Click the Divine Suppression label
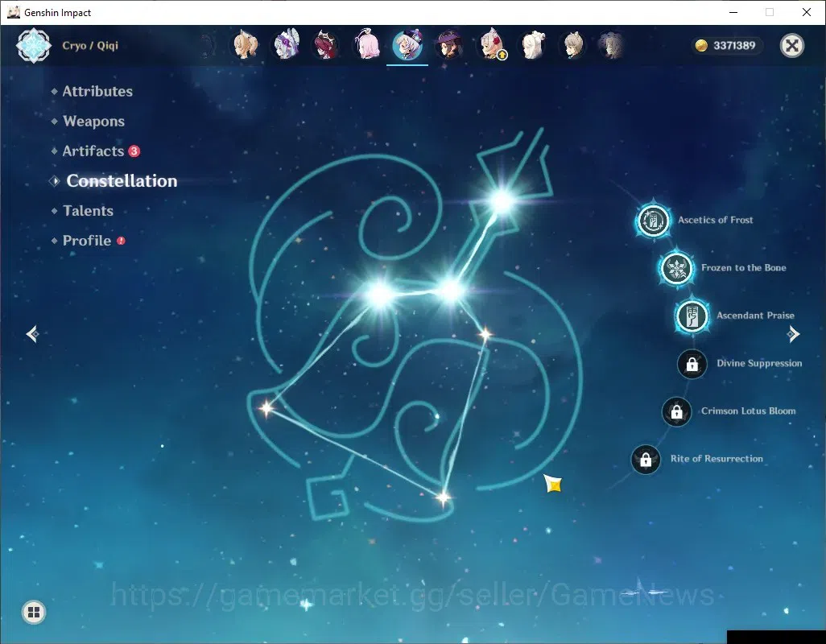826x644 pixels. coord(759,363)
